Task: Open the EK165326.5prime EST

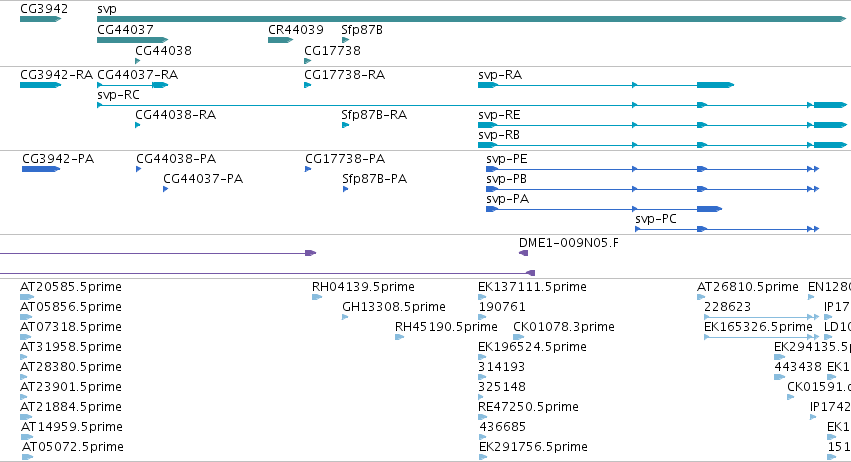Action: click(761, 337)
